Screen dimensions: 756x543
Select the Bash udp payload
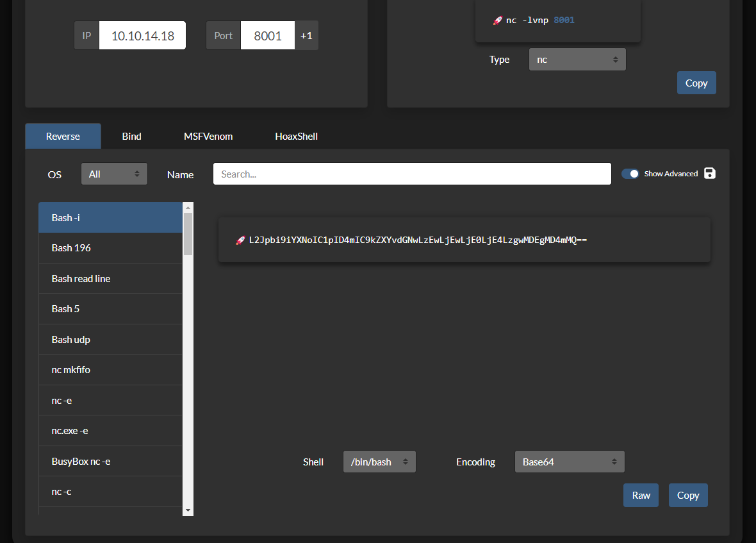point(110,340)
